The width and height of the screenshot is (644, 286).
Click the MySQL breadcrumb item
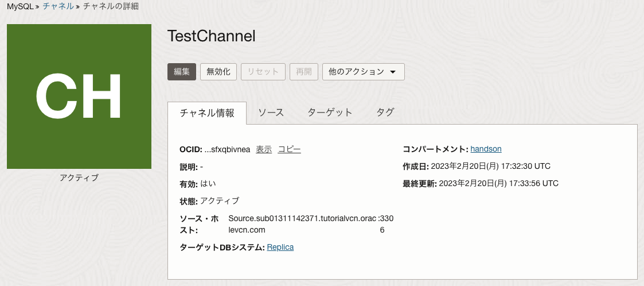tap(20, 6)
